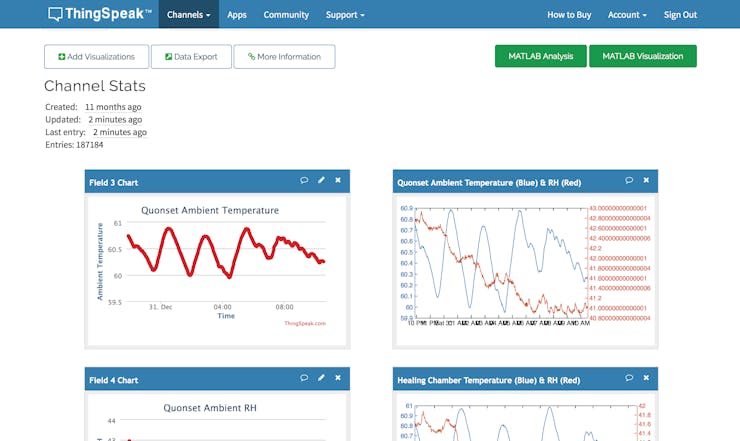Expand the Support dropdown menu
The image size is (740, 441).
[345, 15]
